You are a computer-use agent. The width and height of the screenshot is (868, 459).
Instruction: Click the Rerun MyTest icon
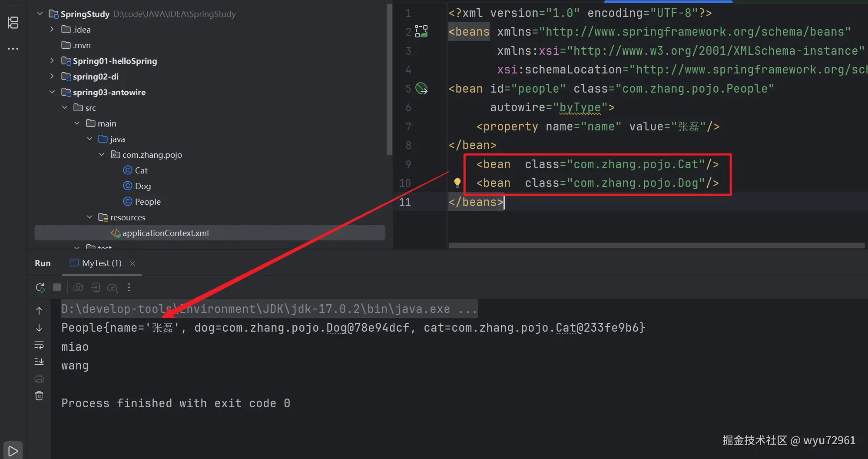coord(40,287)
